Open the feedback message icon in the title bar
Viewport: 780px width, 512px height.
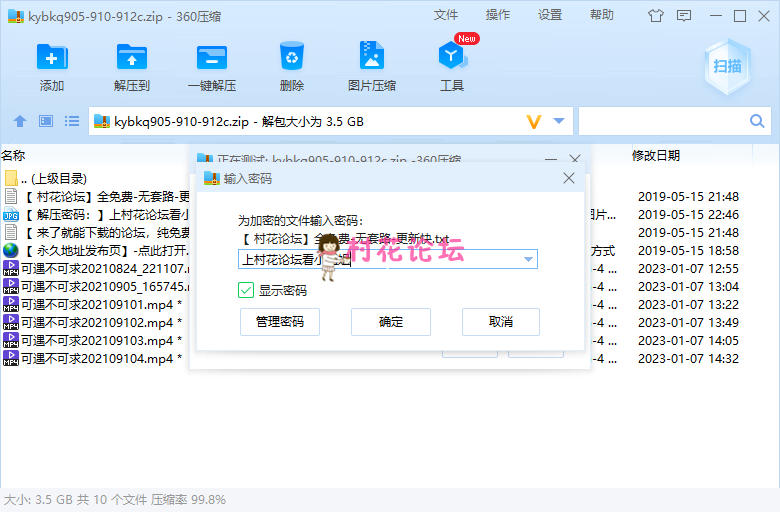pyautogui.click(x=684, y=16)
